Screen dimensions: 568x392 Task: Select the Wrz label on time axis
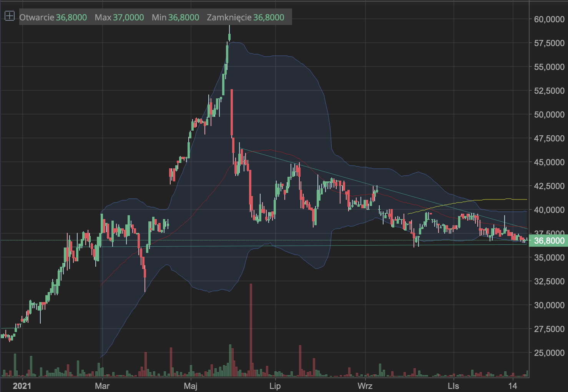pyautogui.click(x=365, y=385)
